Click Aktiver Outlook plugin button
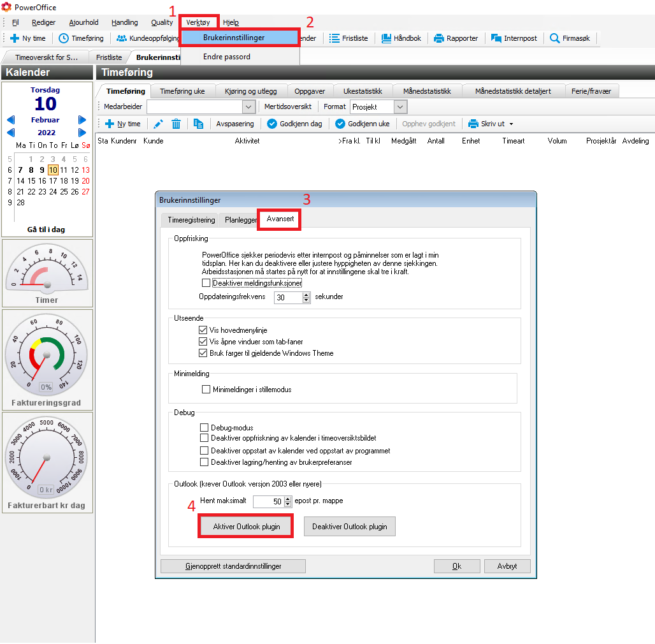The width and height of the screenshot is (655, 644). tap(247, 527)
